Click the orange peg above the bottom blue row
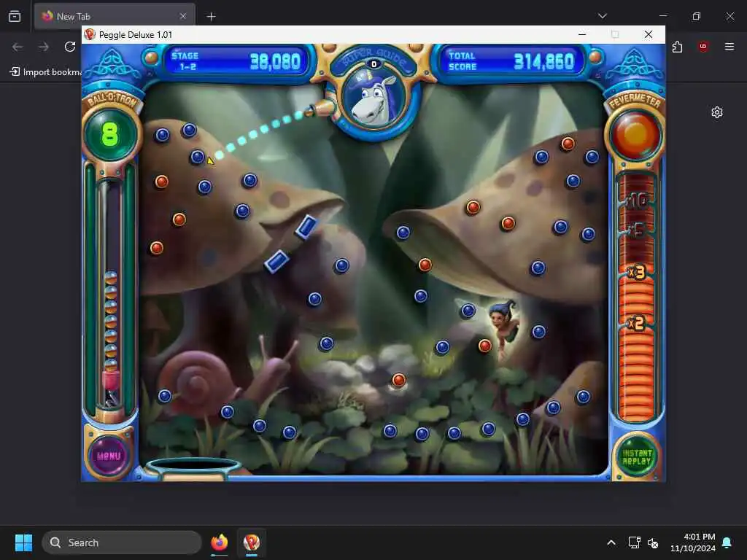Image resolution: width=747 pixels, height=560 pixels. 398,379
